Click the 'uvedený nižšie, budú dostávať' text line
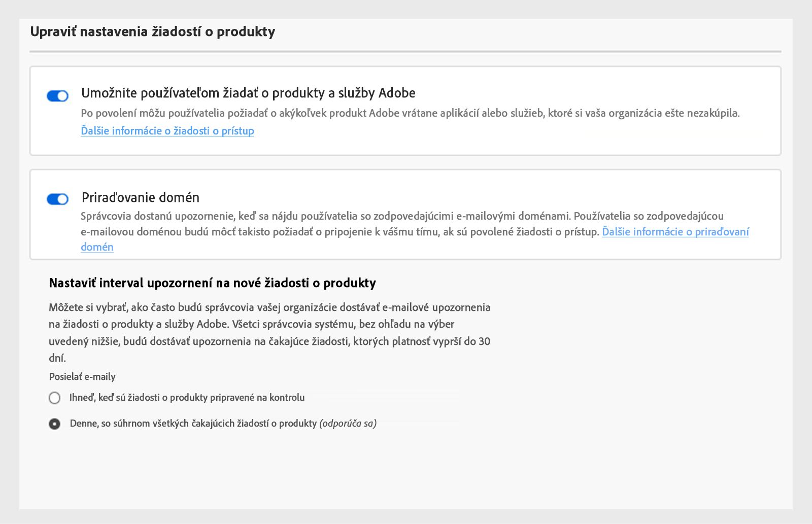The width and height of the screenshot is (812, 524). [269, 341]
